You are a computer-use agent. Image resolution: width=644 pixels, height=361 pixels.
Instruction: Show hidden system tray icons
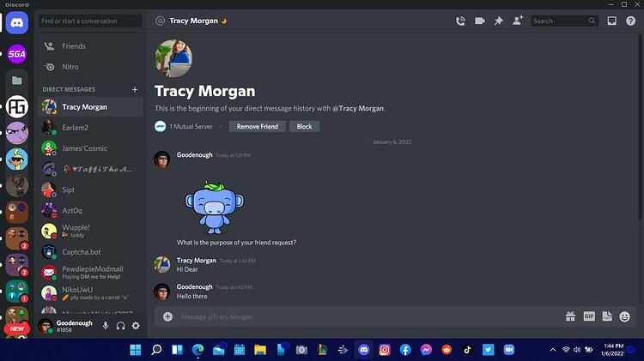(x=553, y=350)
